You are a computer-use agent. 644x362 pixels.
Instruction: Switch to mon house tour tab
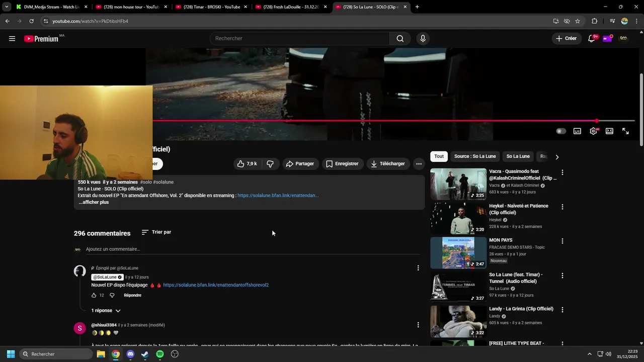131,7
